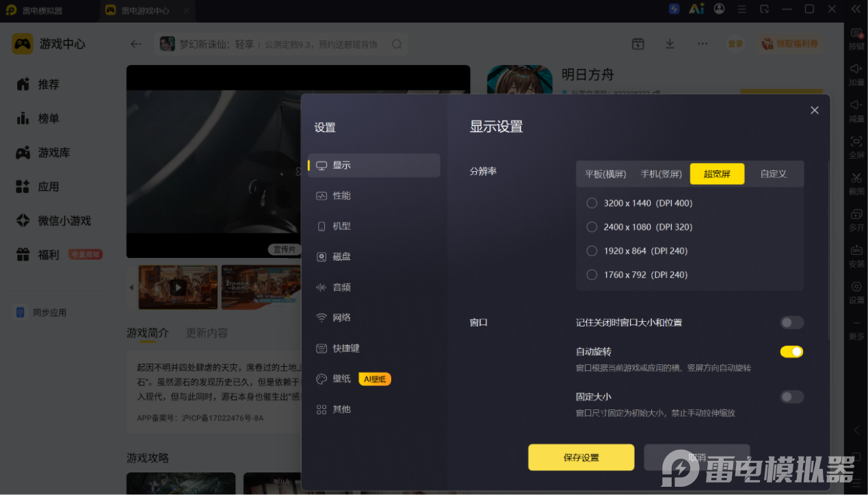Image resolution: width=868 pixels, height=495 pixels.
Task: Collapse the right toolbar with double chevron
Action: pos(856,9)
